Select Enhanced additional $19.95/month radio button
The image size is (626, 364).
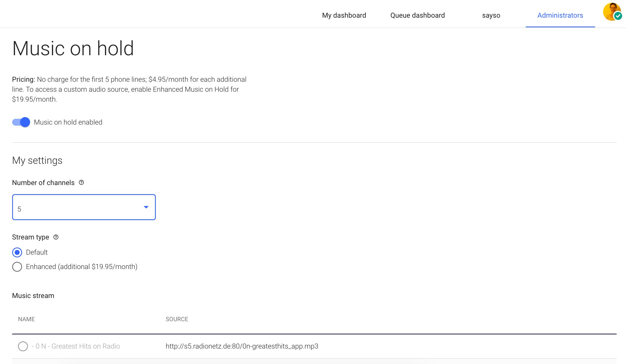click(17, 267)
